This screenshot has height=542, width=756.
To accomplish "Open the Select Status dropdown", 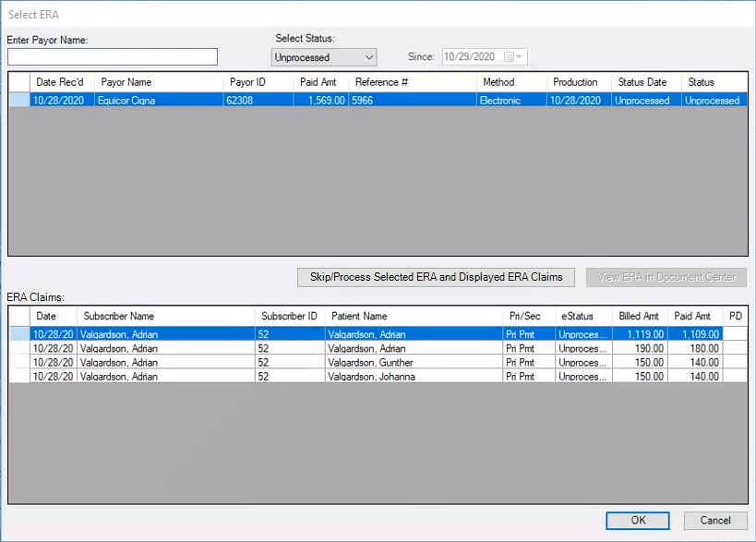I will (x=324, y=57).
